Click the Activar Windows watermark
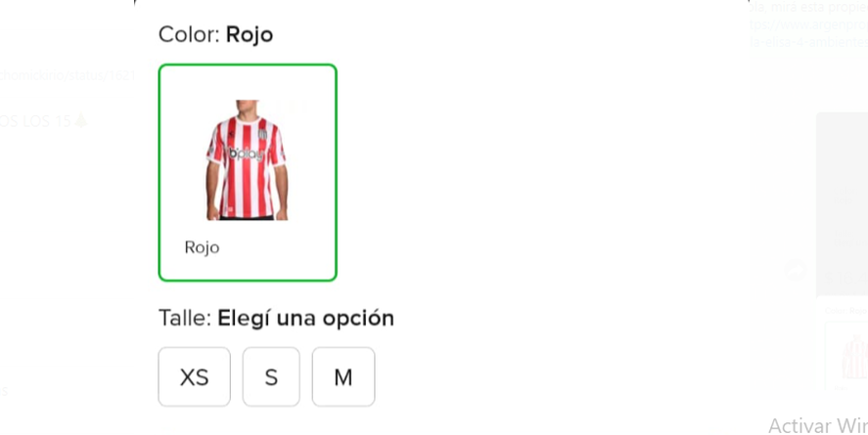The height and width of the screenshot is (435, 868). coord(818,425)
